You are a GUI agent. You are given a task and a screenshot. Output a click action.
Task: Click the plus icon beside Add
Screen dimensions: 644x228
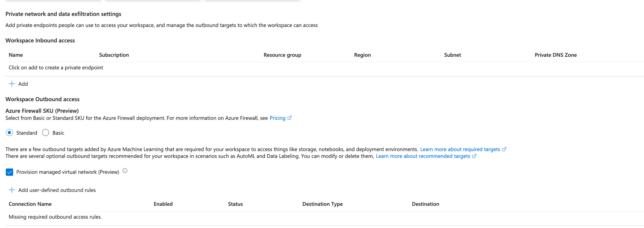12,84
